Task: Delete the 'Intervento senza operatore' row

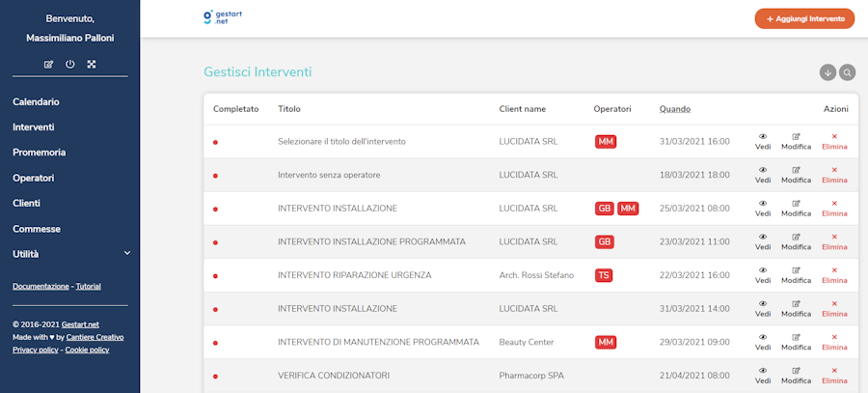Action: (x=834, y=175)
